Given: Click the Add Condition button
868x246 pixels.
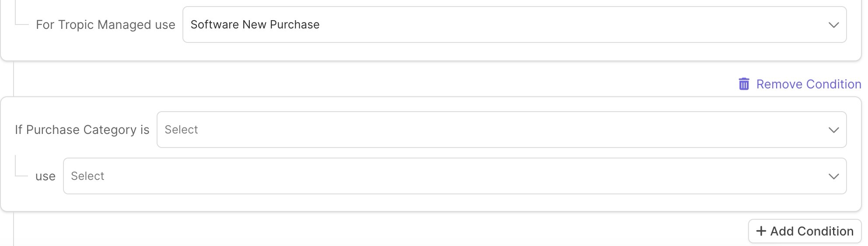Looking at the screenshot, I should [805, 231].
